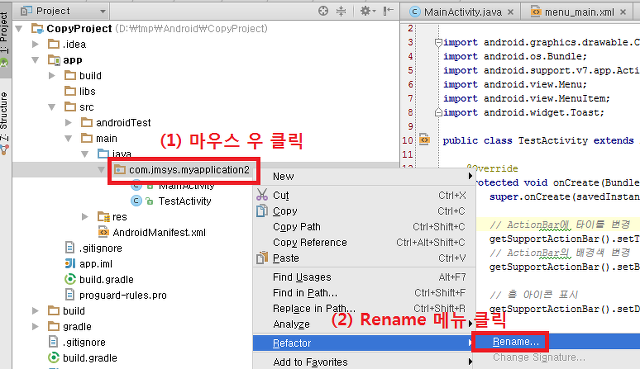
Task: Hide the Project panel with pin icon
Action: click(x=388, y=11)
